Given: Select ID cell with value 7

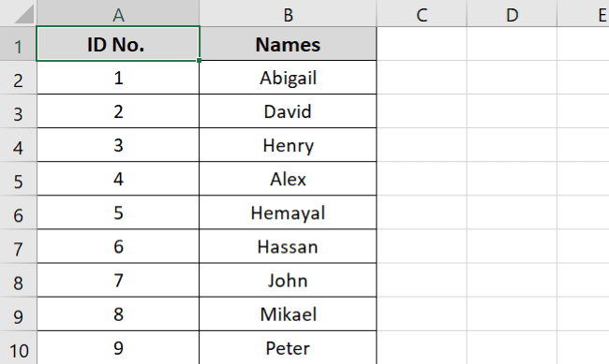Looking at the screenshot, I should coord(118,280).
